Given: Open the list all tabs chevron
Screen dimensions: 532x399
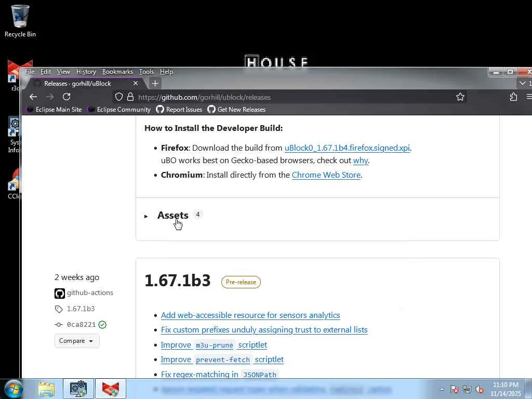Looking at the screenshot, I should point(523,83).
